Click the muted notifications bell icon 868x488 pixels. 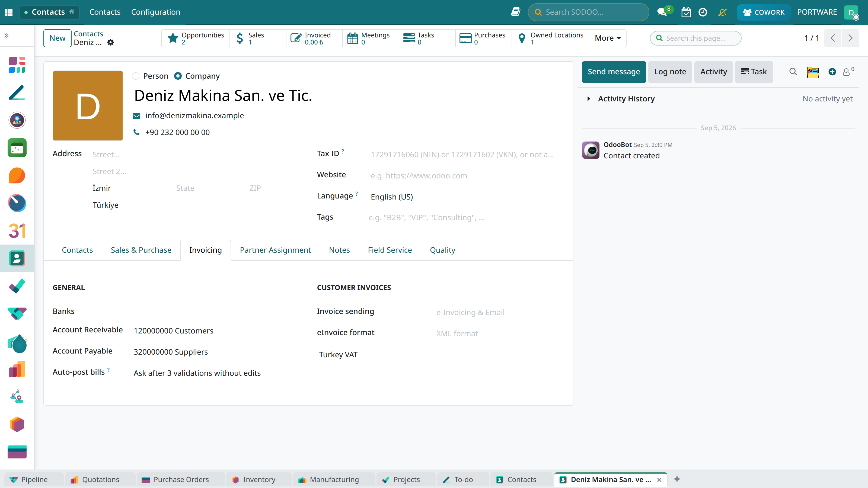(722, 12)
